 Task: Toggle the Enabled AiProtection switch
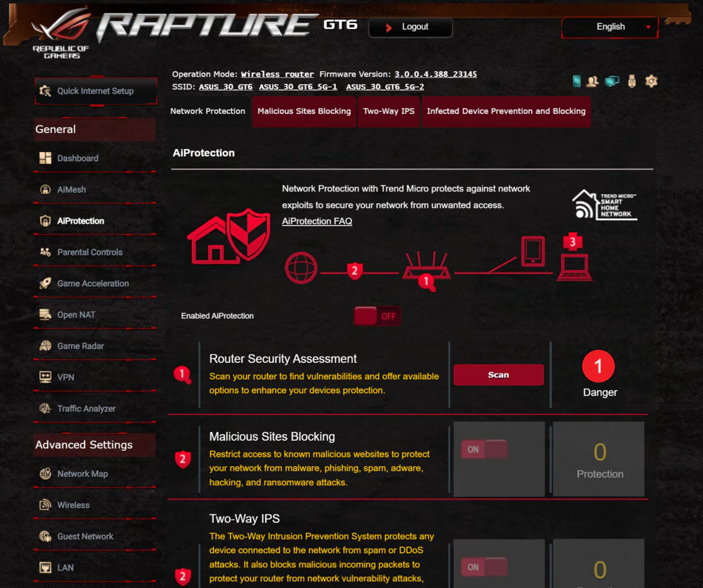coord(377,317)
